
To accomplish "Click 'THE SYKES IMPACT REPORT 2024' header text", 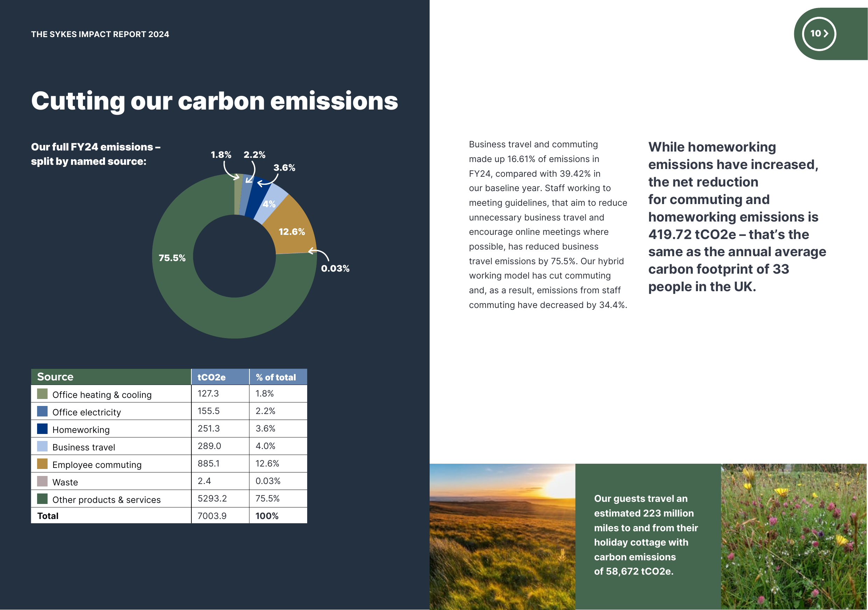I will click(x=100, y=34).
